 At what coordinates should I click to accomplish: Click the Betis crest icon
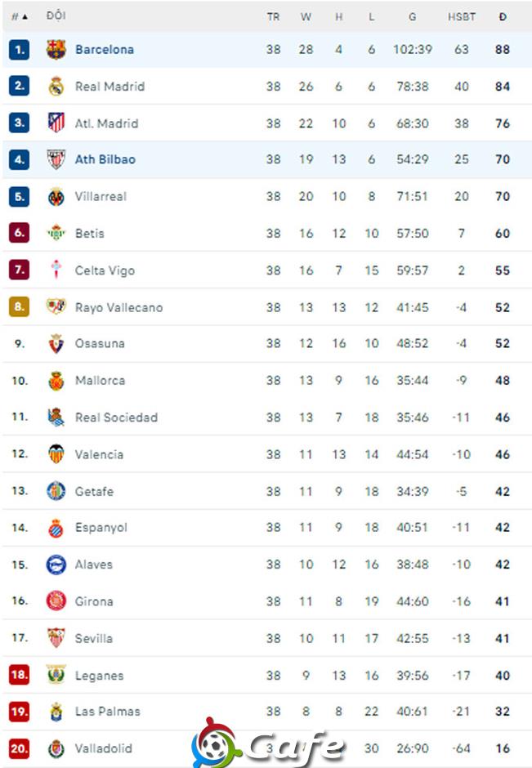[x=56, y=233]
